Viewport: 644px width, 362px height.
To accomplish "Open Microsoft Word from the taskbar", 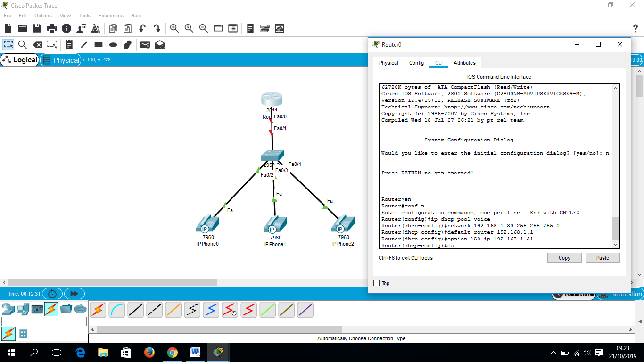I will click(x=195, y=352).
